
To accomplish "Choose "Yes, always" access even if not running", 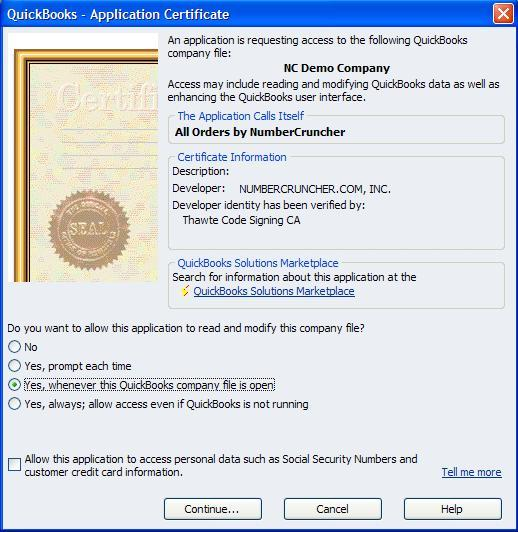I will click(14, 404).
